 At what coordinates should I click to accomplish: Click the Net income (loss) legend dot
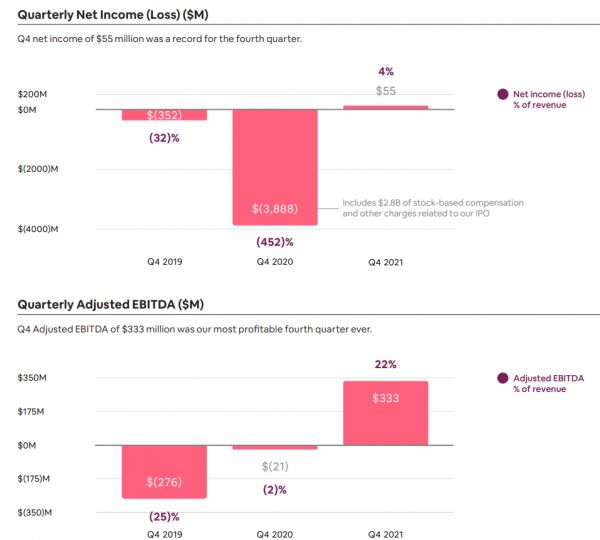502,95
